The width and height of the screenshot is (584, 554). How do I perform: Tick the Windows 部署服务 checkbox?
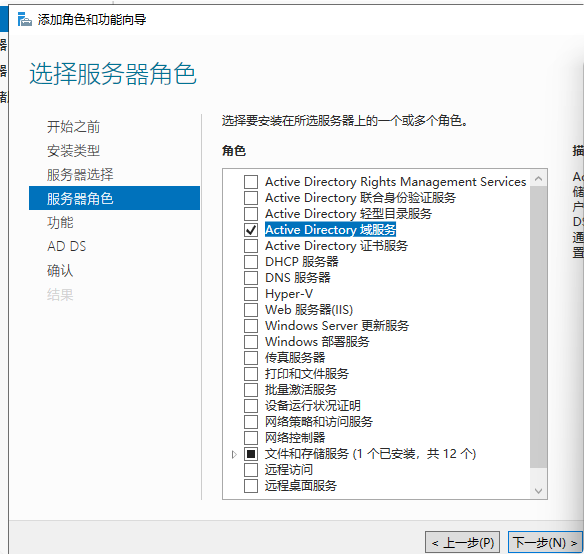(x=251, y=342)
